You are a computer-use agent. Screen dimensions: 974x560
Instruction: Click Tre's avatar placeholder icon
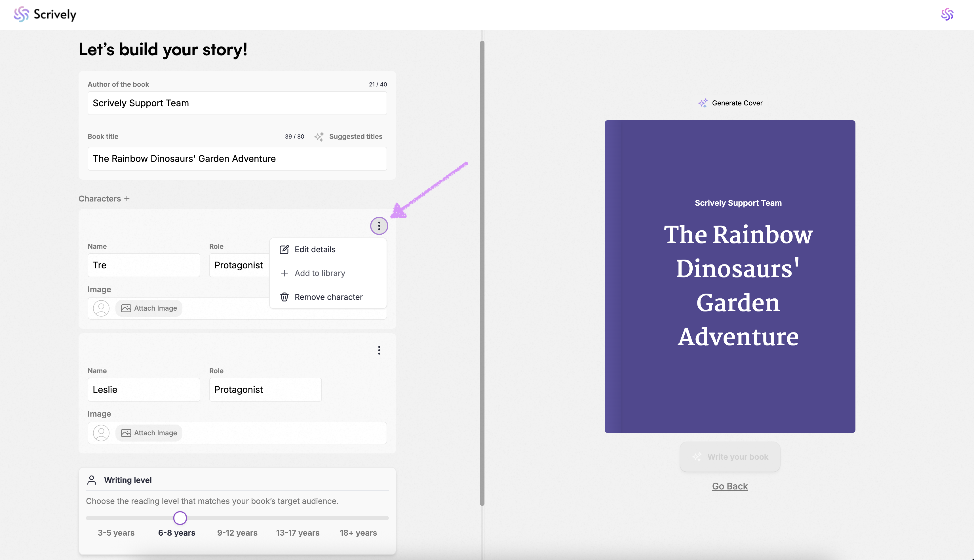point(101,308)
